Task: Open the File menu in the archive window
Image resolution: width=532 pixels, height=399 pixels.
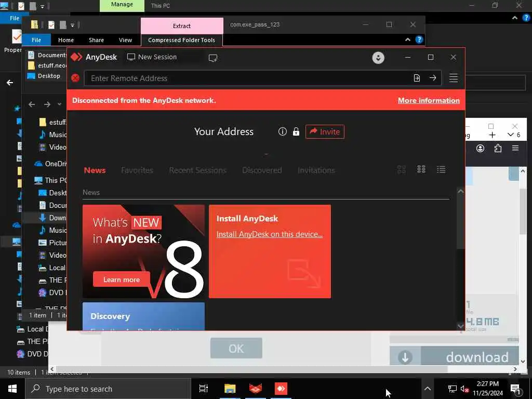Action: [36, 40]
